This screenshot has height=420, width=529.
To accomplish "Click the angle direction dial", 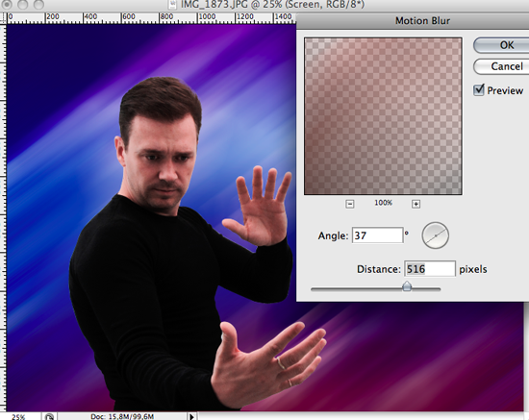I will click(435, 235).
